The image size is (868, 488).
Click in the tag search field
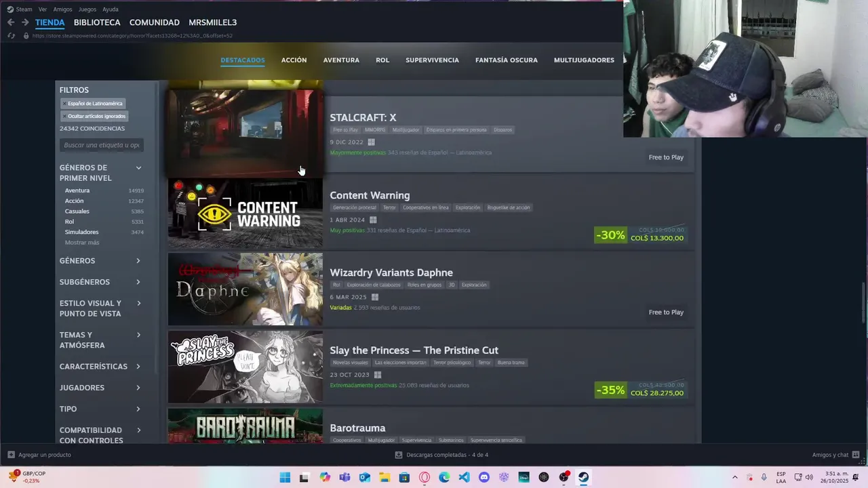point(102,145)
